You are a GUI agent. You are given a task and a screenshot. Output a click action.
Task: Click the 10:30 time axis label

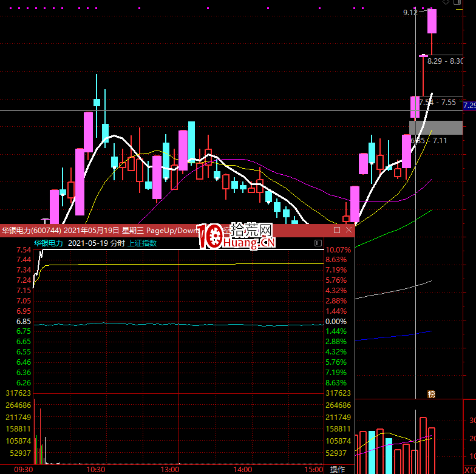click(x=96, y=470)
